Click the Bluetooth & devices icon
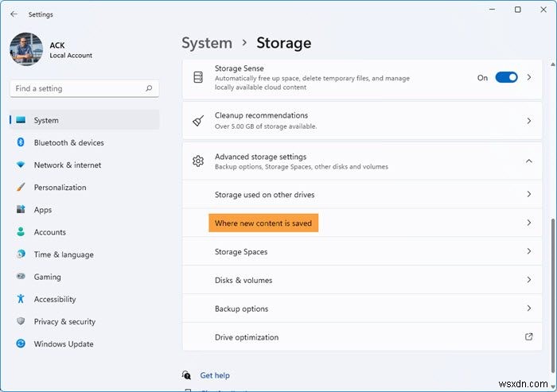The width and height of the screenshot is (557, 392). coord(21,143)
